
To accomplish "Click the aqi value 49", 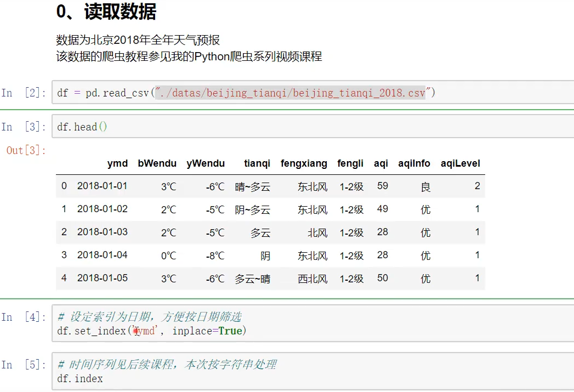I will click(x=383, y=209).
